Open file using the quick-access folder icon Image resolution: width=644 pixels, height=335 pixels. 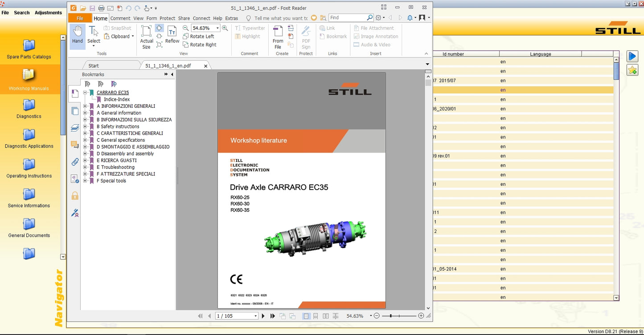(83, 8)
